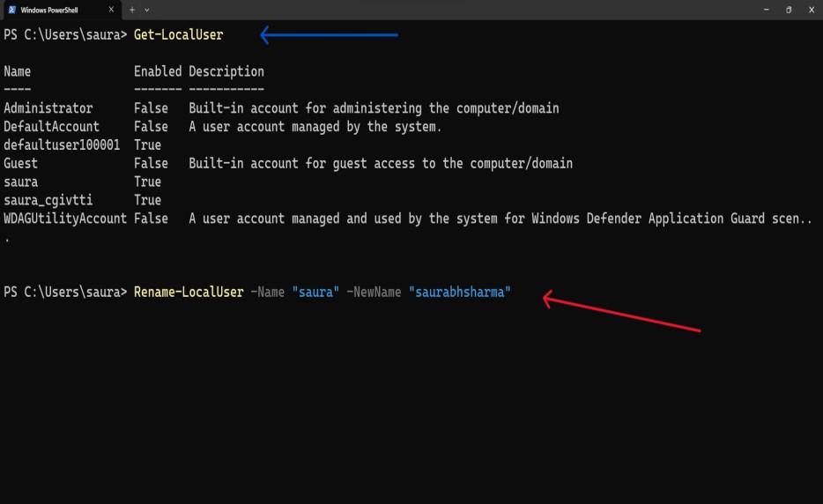
Task: Click the Rename-LocalUser command text
Action: (x=189, y=292)
